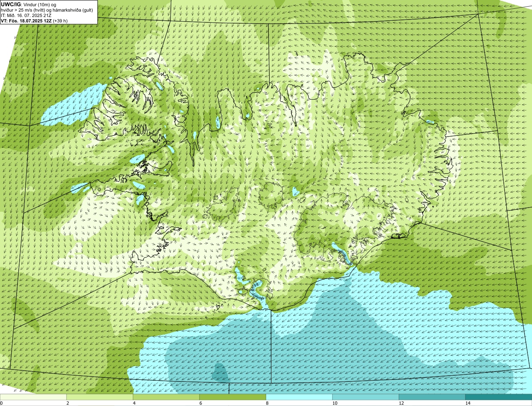This screenshot has height=406, width=532.
Task: Select the 10–12 m/s cyan colorbar segment
Action: [x=366, y=397]
